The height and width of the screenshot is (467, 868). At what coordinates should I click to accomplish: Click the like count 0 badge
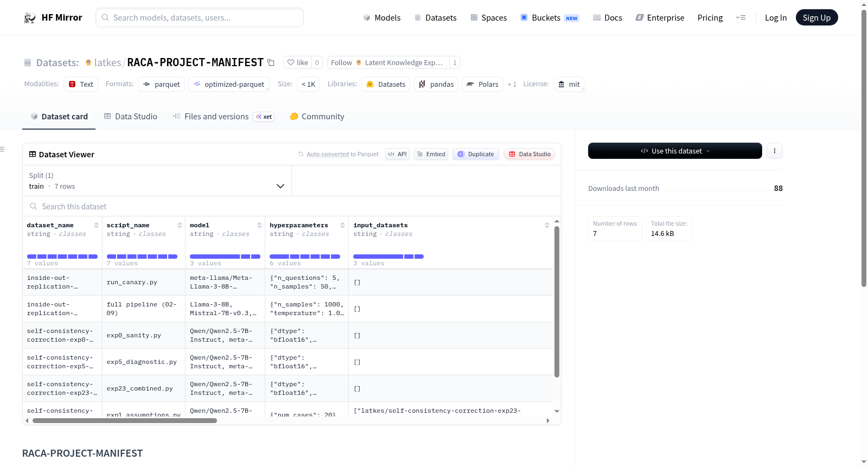(x=317, y=62)
